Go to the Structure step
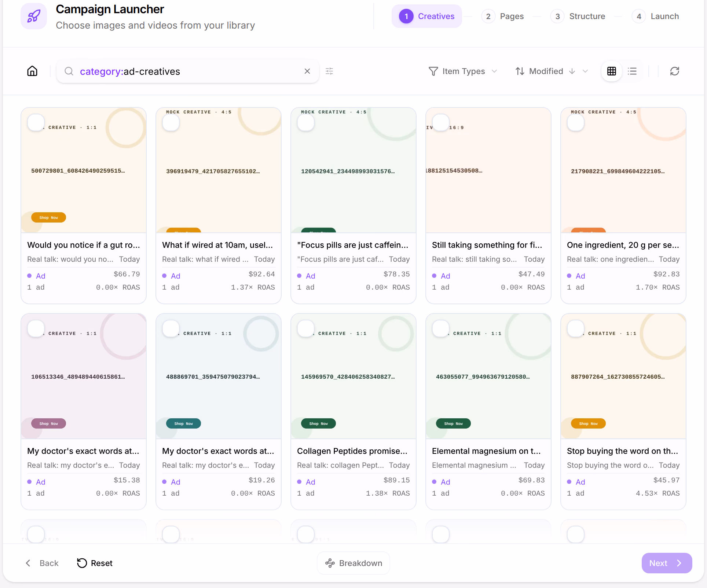Image resolution: width=707 pixels, height=588 pixels. coord(578,16)
